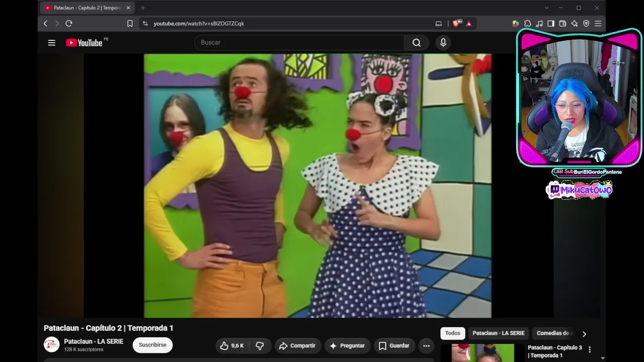Viewport: 644px width, 362px height.
Task: Go back to the previous page
Action: (x=45, y=24)
